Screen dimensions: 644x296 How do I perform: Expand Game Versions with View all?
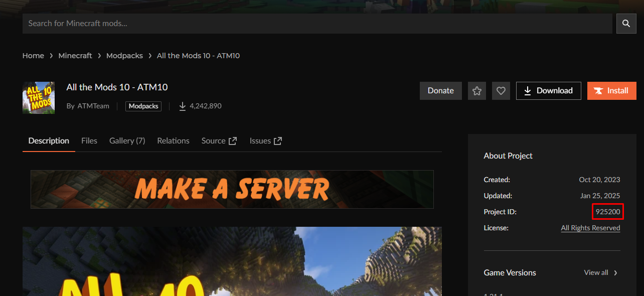[x=601, y=272]
